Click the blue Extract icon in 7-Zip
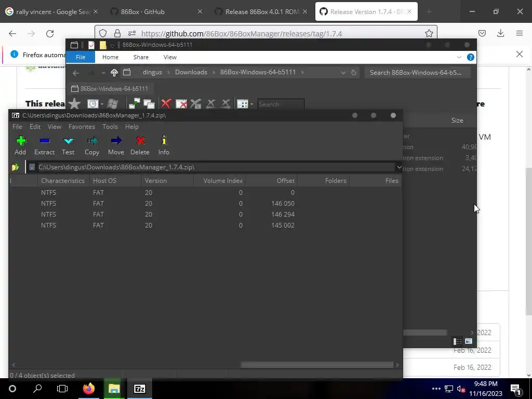Viewport: 532px width, 399px height. [45, 140]
